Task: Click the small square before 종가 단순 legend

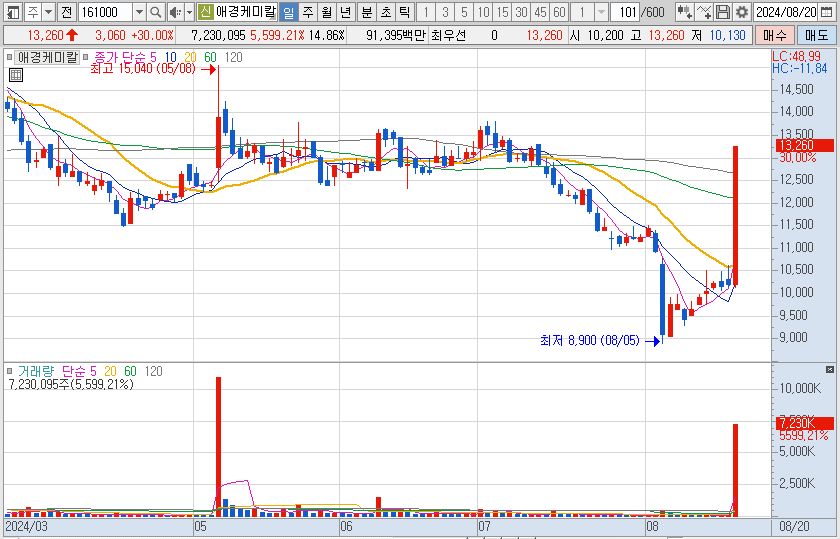Action: [86, 57]
